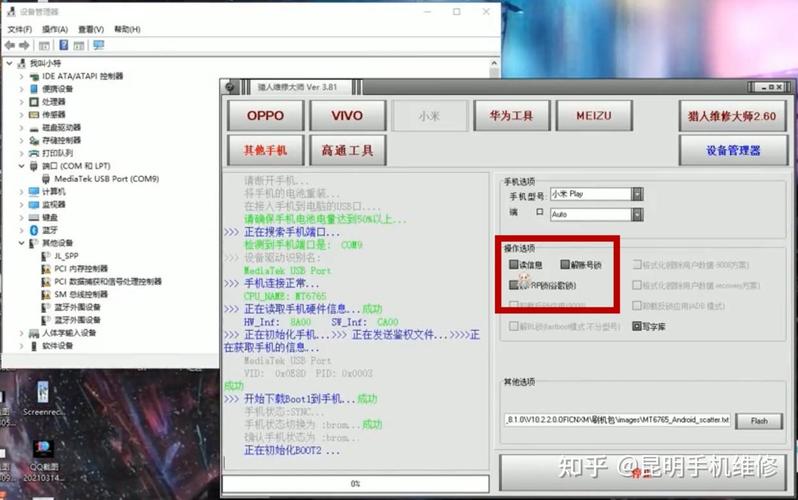Image resolution: width=798 pixels, height=500 pixels.
Task: Click the back arrow in Device Manager toolbar
Action: click(x=11, y=45)
